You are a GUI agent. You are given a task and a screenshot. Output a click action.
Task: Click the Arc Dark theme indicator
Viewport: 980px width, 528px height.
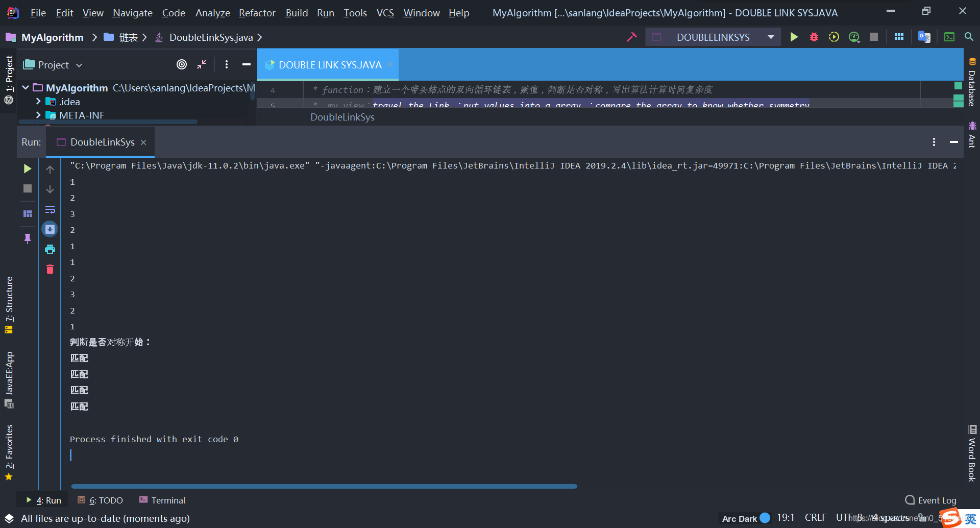(745, 518)
